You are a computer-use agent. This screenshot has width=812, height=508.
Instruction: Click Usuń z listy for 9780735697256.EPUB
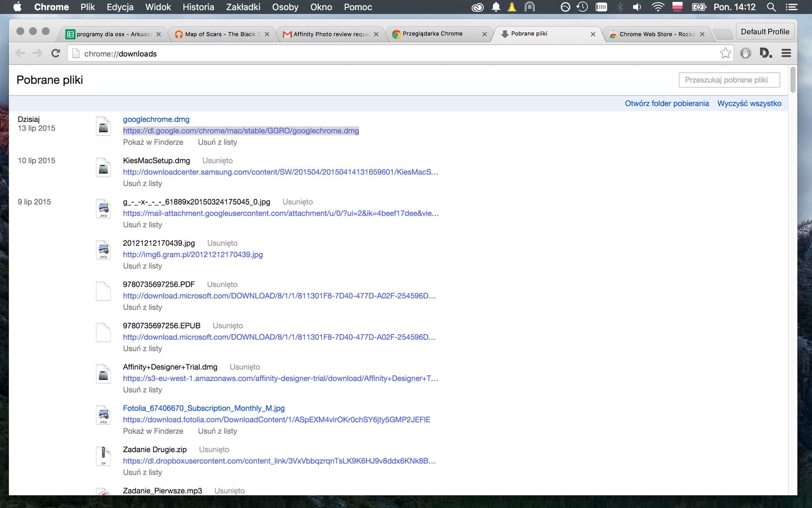pyautogui.click(x=143, y=349)
